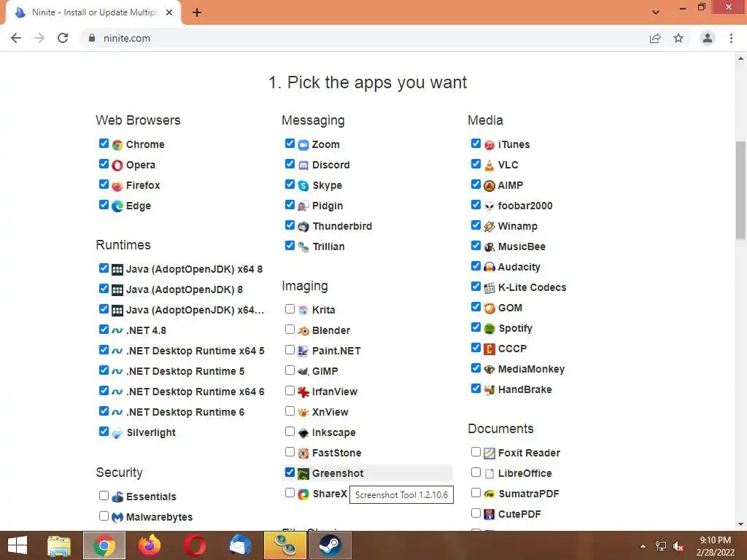747x560 pixels.
Task: Click the Malwarebytes icon under Security
Action: pos(117,517)
